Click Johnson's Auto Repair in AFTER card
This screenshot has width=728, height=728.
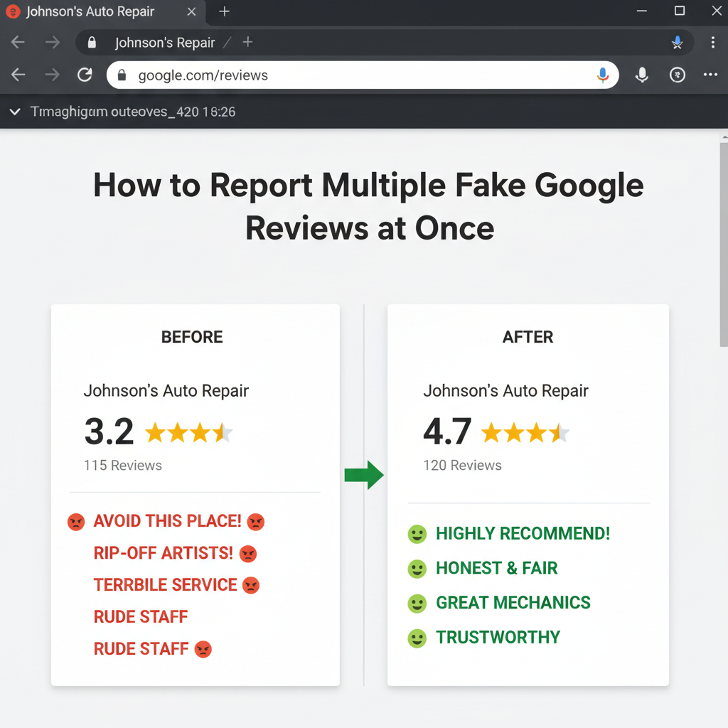(505, 391)
